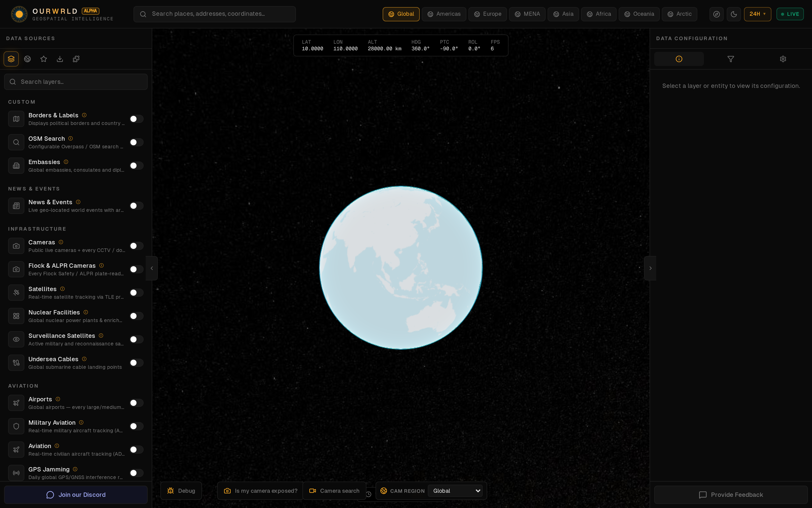The image size is (812, 508).
Task: Switch to the Oceania region
Action: click(x=639, y=14)
